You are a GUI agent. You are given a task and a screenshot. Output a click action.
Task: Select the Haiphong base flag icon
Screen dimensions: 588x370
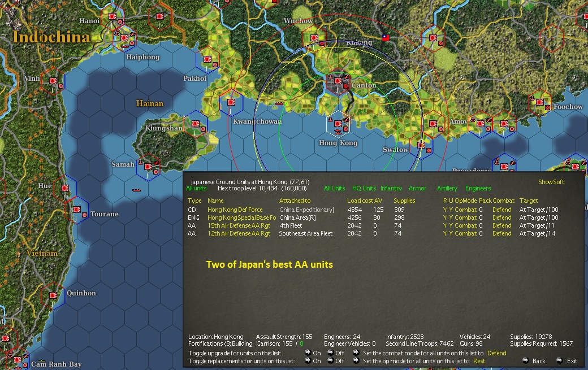coord(124,38)
